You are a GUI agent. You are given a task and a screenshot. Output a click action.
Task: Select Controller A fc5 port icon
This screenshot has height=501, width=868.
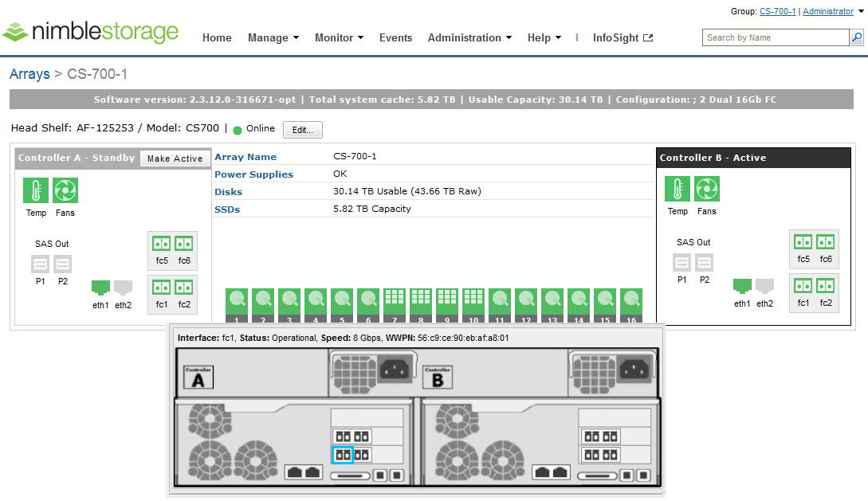point(162,243)
